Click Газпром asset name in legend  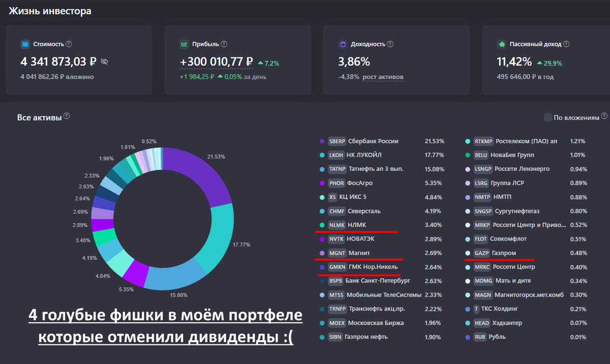(504, 253)
